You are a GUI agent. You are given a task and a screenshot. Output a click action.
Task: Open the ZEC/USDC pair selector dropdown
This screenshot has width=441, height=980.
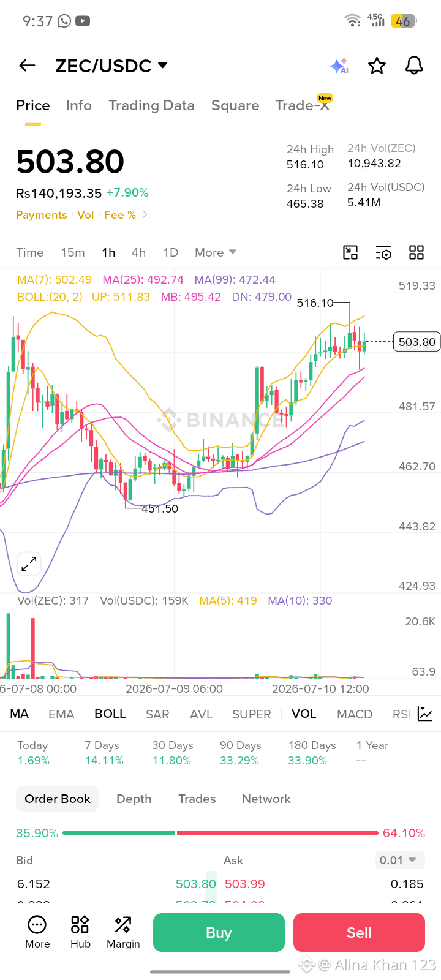111,66
